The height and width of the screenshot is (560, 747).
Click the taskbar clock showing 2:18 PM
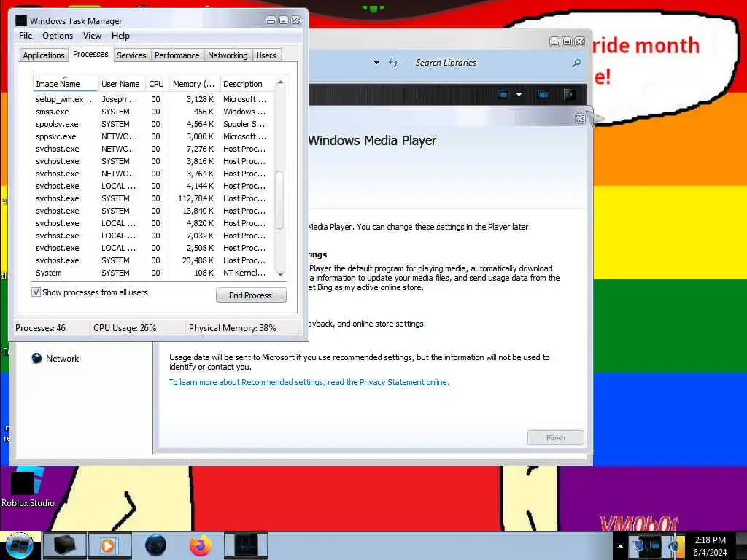coord(710,545)
